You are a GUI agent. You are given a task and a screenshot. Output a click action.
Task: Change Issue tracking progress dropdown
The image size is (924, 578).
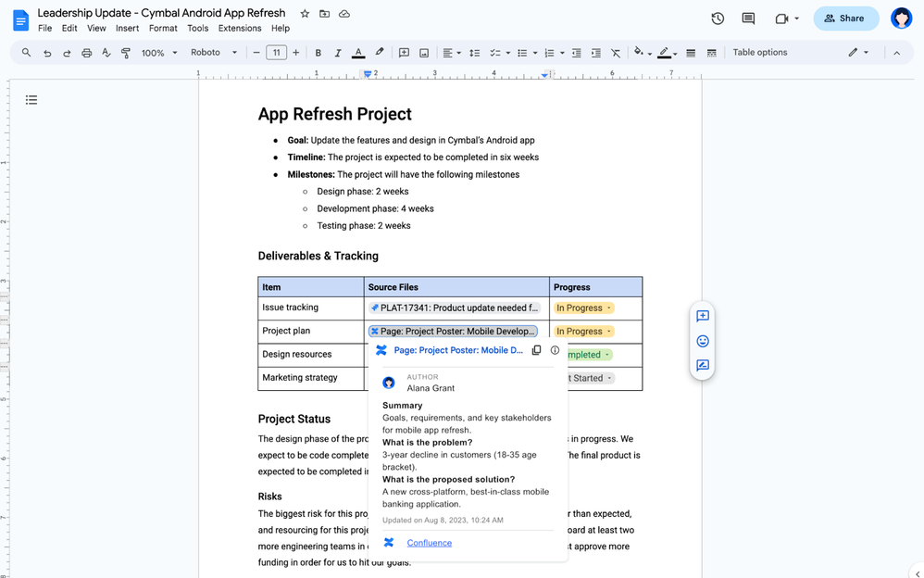(583, 308)
